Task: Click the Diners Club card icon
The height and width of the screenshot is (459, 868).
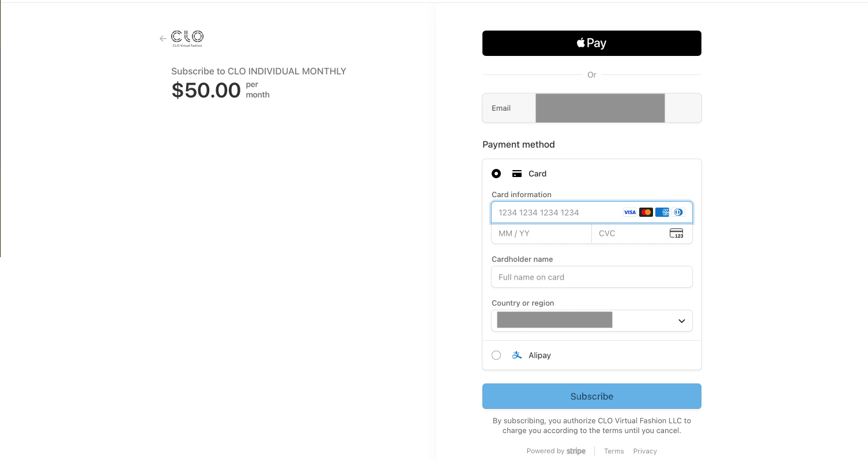Action: point(678,212)
